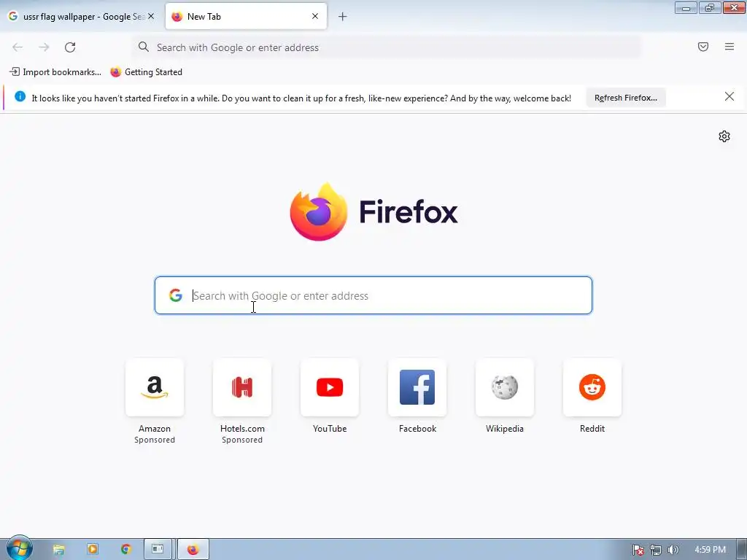Open Windows Explorer from taskbar
This screenshot has width=747, height=560.
point(58,550)
